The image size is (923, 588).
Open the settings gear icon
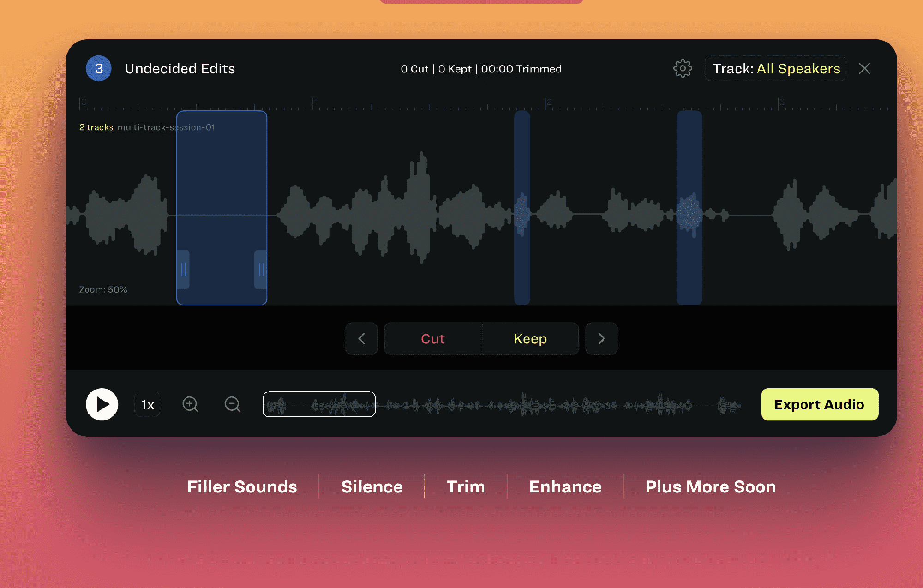point(683,69)
